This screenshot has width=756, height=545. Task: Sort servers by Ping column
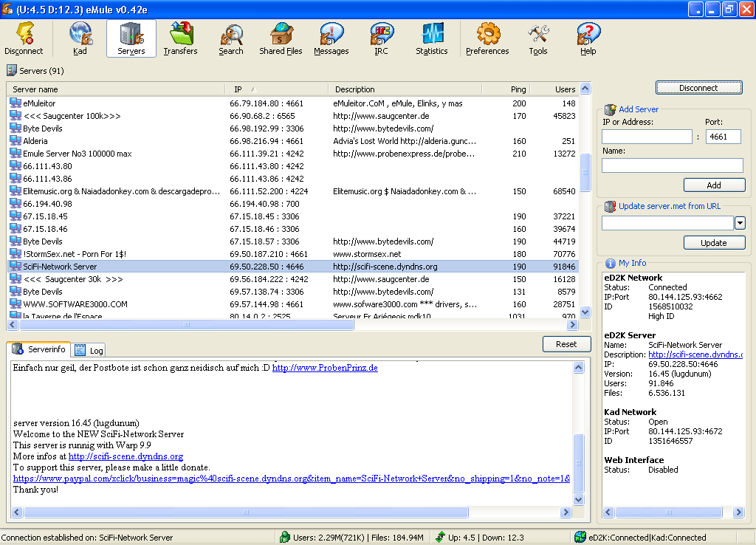[506, 89]
